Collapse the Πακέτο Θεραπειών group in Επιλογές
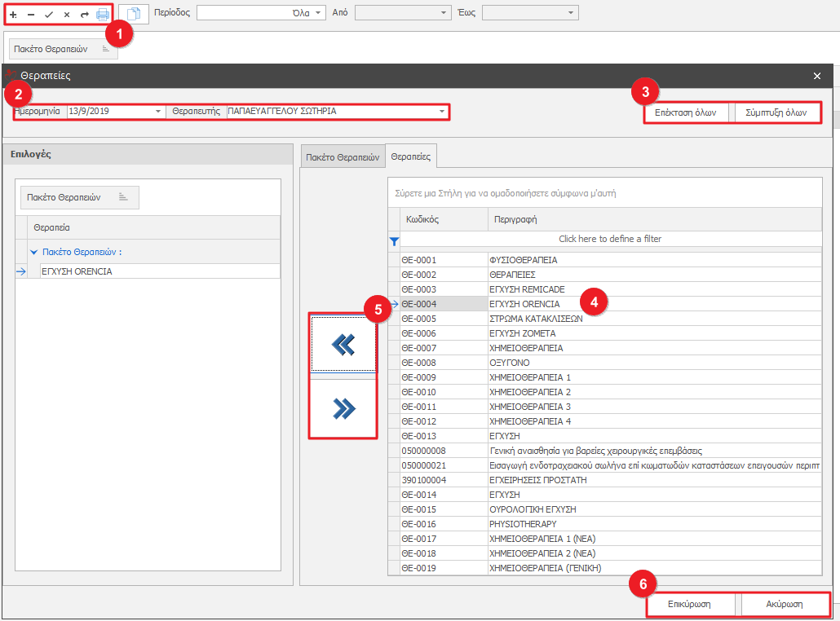840x621 pixels. pos(34,252)
